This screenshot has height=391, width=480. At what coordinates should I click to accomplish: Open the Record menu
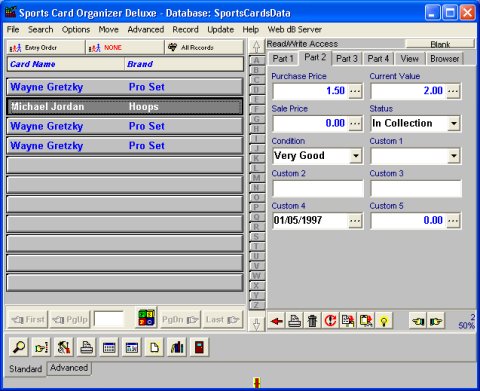point(185,29)
